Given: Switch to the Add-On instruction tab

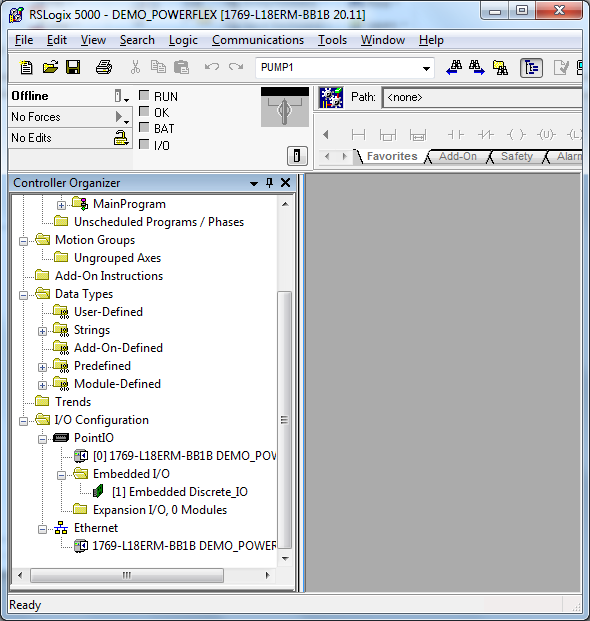Looking at the screenshot, I should tap(457, 156).
